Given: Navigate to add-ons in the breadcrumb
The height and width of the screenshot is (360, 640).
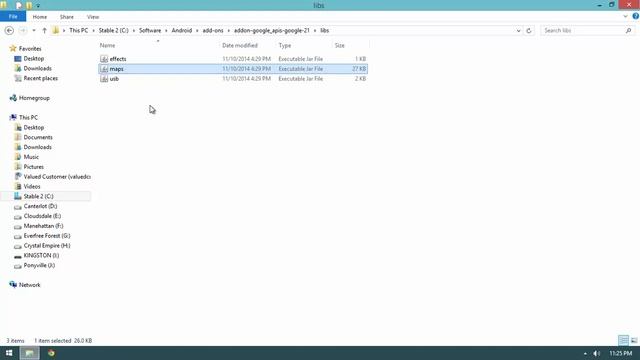Looking at the screenshot, I should [x=213, y=31].
